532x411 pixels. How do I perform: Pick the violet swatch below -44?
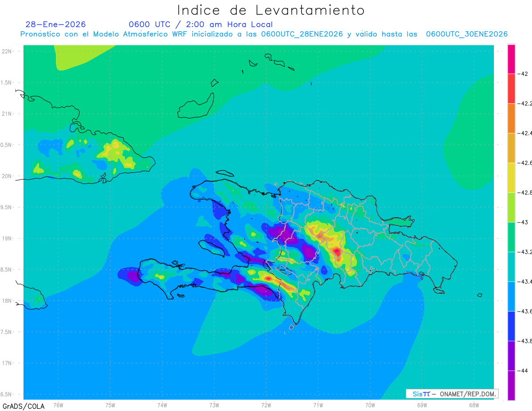click(511, 386)
